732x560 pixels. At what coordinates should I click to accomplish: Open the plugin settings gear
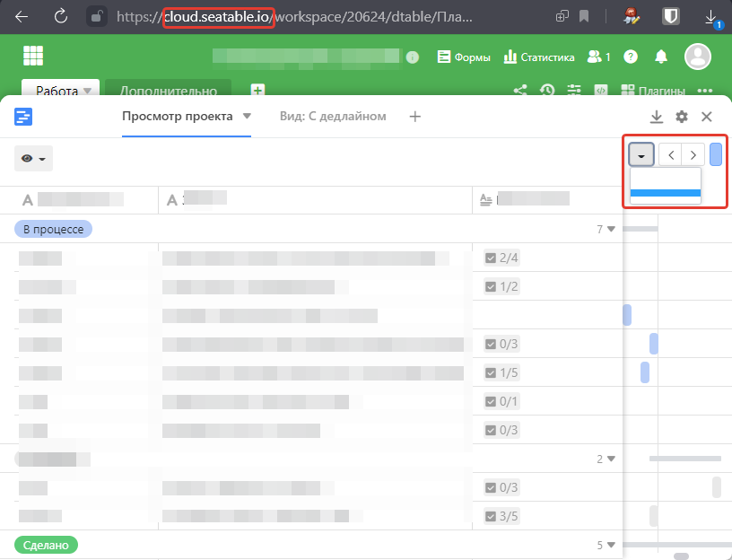pos(682,117)
